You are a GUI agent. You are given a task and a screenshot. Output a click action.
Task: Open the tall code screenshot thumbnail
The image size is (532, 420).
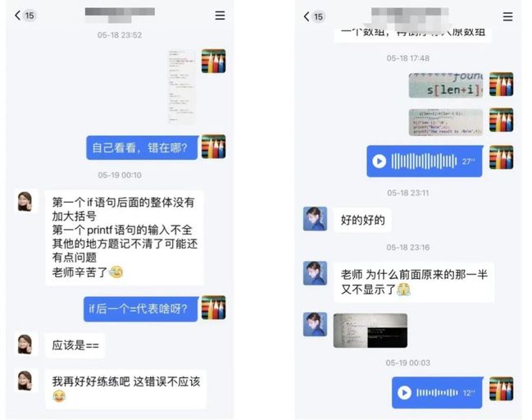click(181, 86)
